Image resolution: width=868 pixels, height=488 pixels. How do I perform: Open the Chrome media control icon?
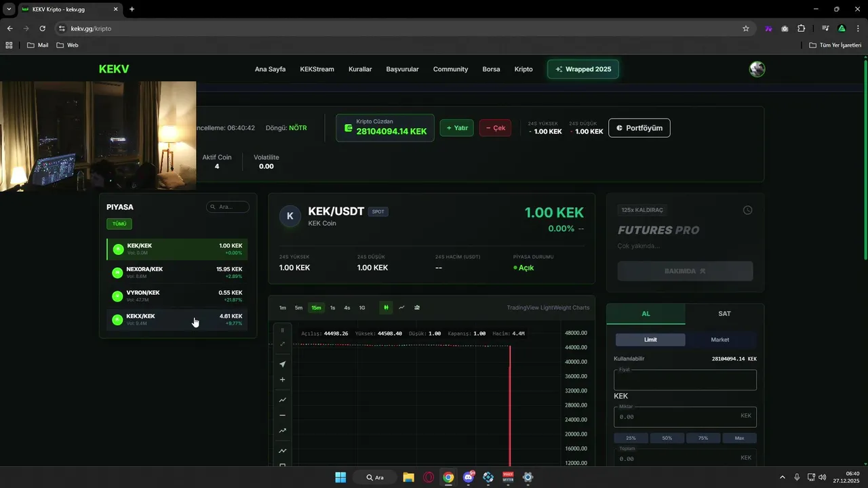pos(825,28)
